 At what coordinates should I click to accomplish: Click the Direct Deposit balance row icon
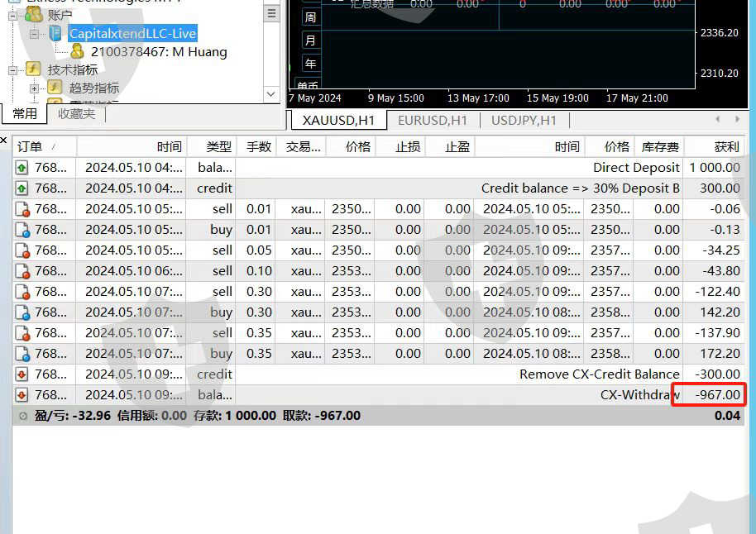[x=22, y=168]
